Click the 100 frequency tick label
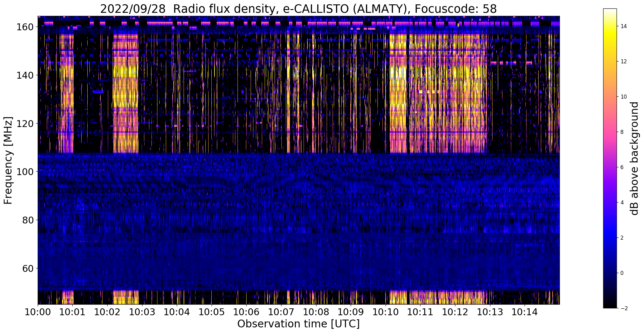The image size is (644, 333). pos(25,172)
